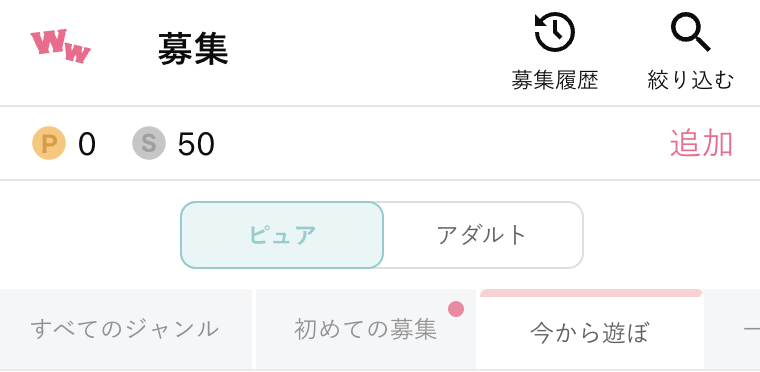Tap the silver S point coin icon
Image resolution: width=760 pixels, height=372 pixels.
tap(149, 143)
